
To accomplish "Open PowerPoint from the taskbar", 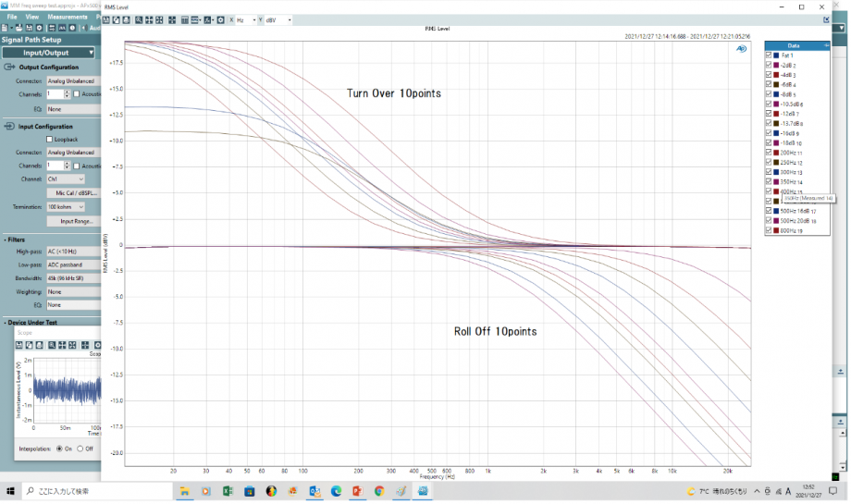I will [358, 492].
